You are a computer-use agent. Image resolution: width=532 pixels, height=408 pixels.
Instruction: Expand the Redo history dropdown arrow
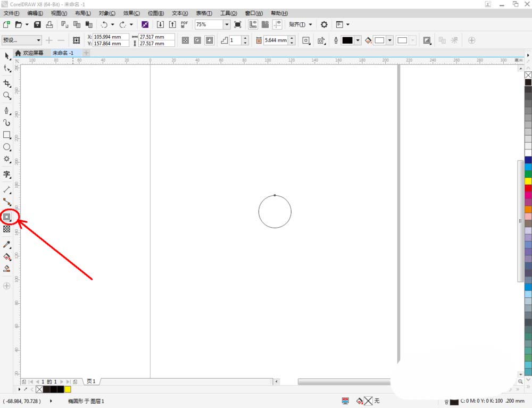(x=131, y=24)
